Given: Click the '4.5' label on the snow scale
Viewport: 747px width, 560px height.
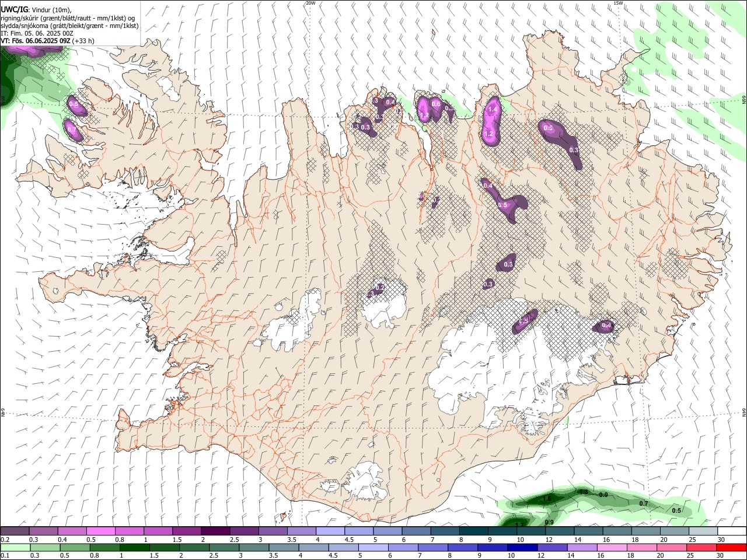Looking at the screenshot, I should tap(349, 540).
